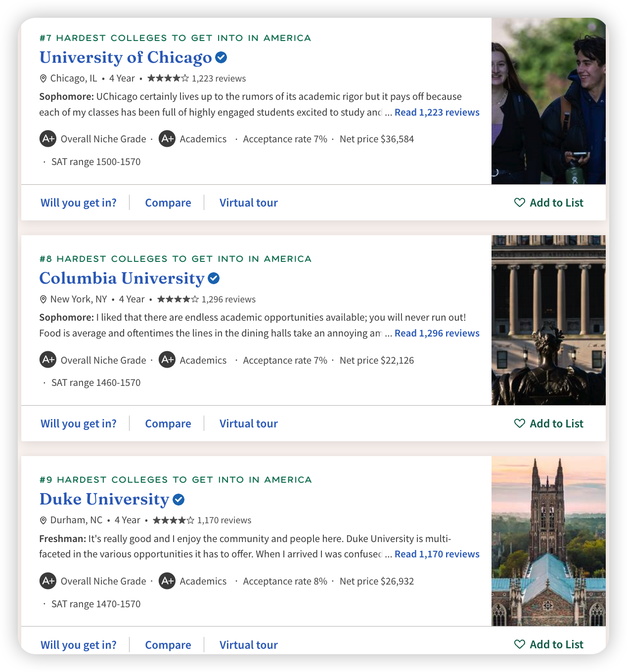
Task: Click star rating for Duke University
Action: click(174, 520)
